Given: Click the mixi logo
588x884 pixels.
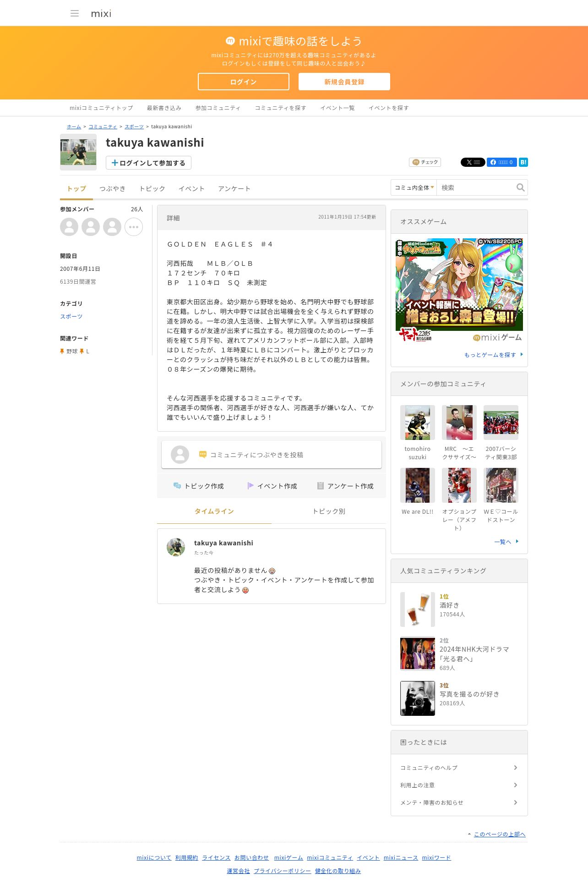Looking at the screenshot, I should pos(101,13).
